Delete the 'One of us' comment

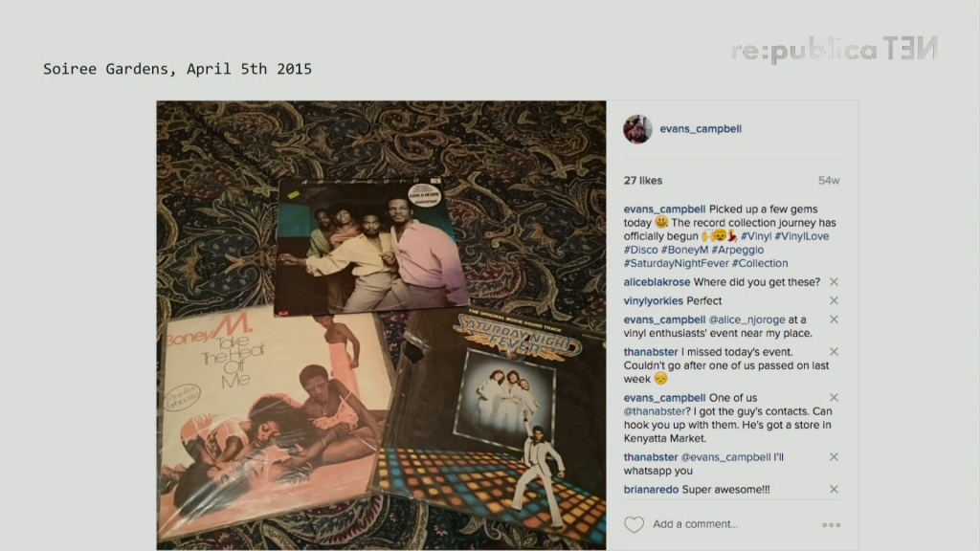pos(834,397)
